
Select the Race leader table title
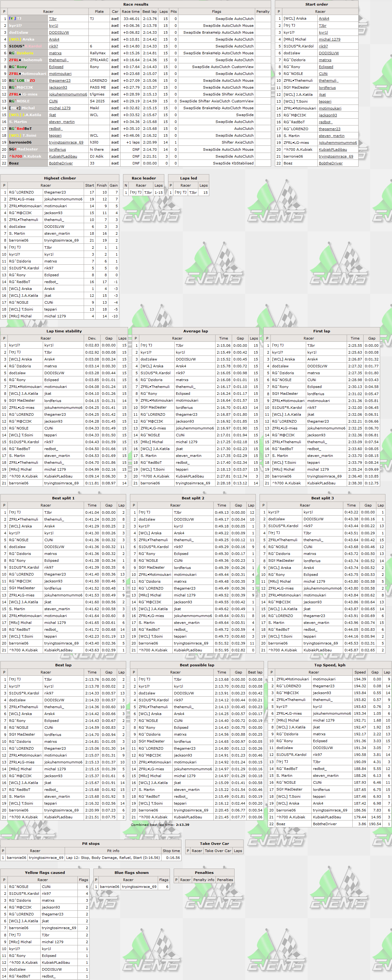pyautogui.click(x=143, y=178)
